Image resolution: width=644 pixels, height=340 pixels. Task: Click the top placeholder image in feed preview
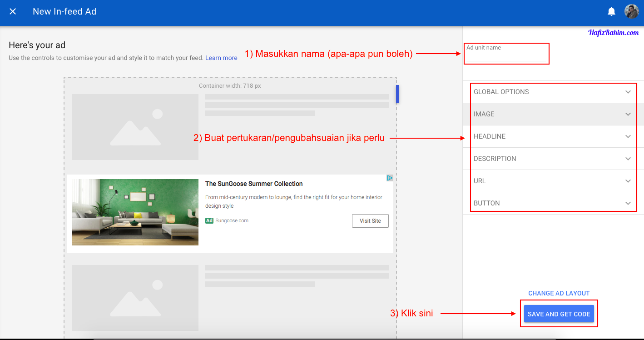135,127
